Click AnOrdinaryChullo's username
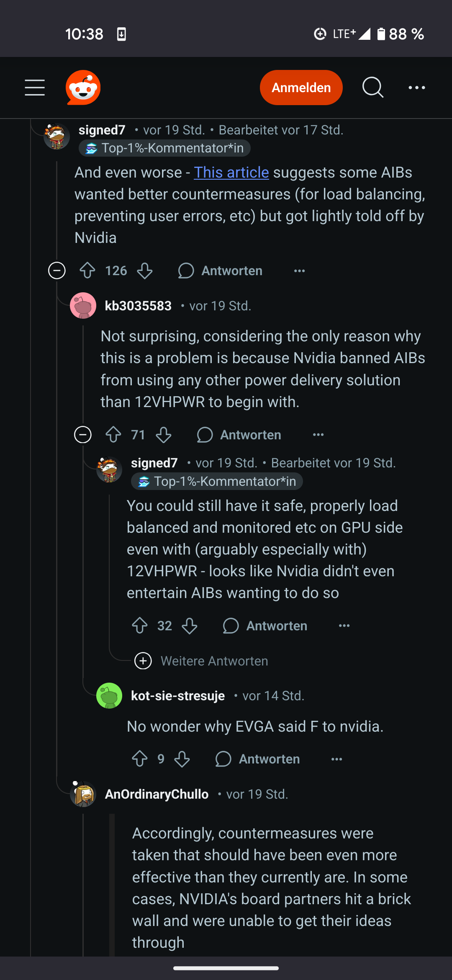 coord(157,794)
